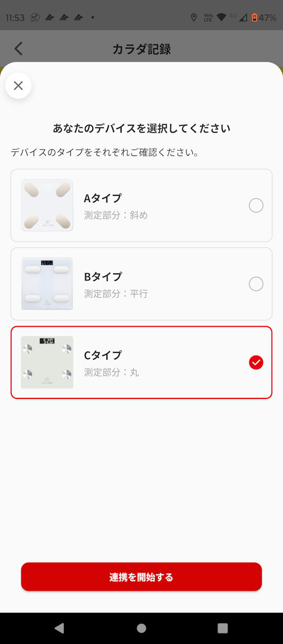
Task: Tap the battery icon in status bar
Action: 255,17
